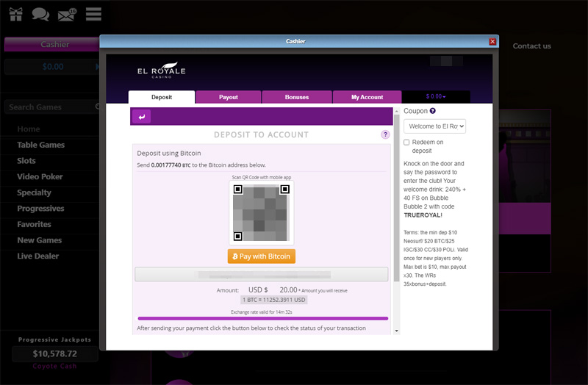Click the back arrow in Deposit panel
The image size is (588, 385).
pyautogui.click(x=141, y=117)
